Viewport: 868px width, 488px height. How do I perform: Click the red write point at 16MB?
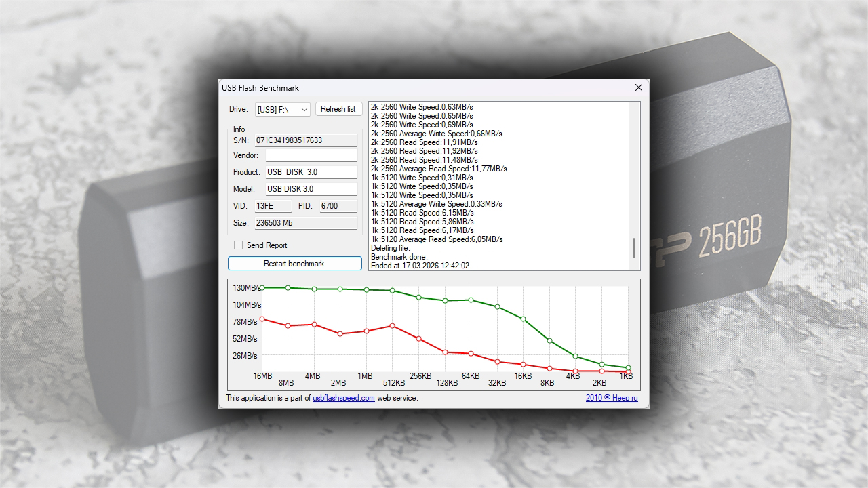pos(262,319)
